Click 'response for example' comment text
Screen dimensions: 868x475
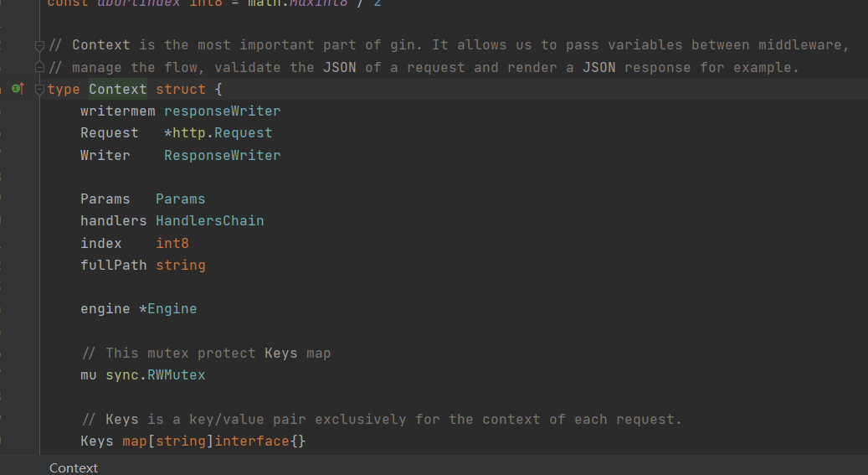[711, 68]
